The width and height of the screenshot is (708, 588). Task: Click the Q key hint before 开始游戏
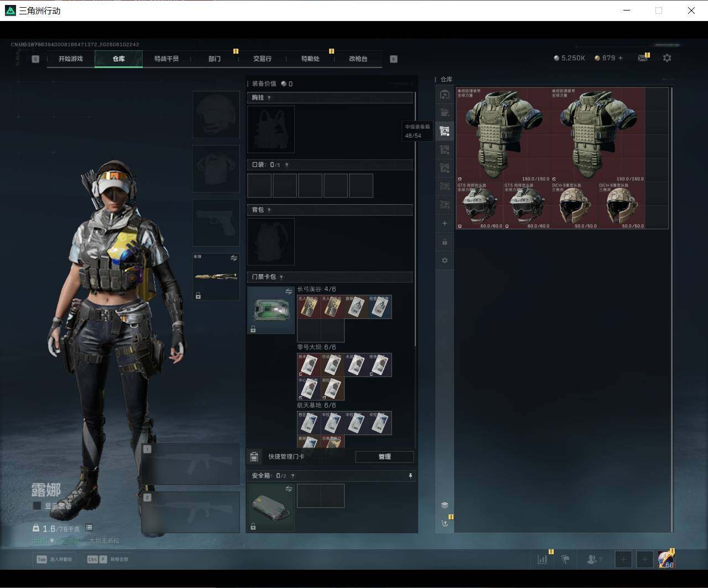point(35,59)
